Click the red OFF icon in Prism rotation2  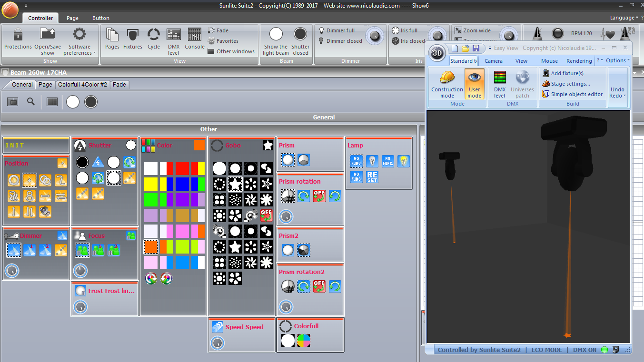(x=319, y=286)
